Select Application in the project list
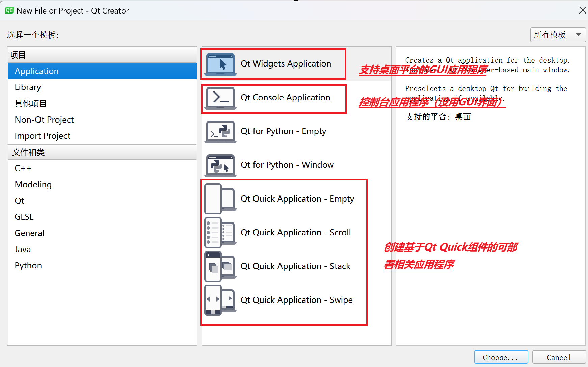The height and width of the screenshot is (367, 588). [x=102, y=71]
